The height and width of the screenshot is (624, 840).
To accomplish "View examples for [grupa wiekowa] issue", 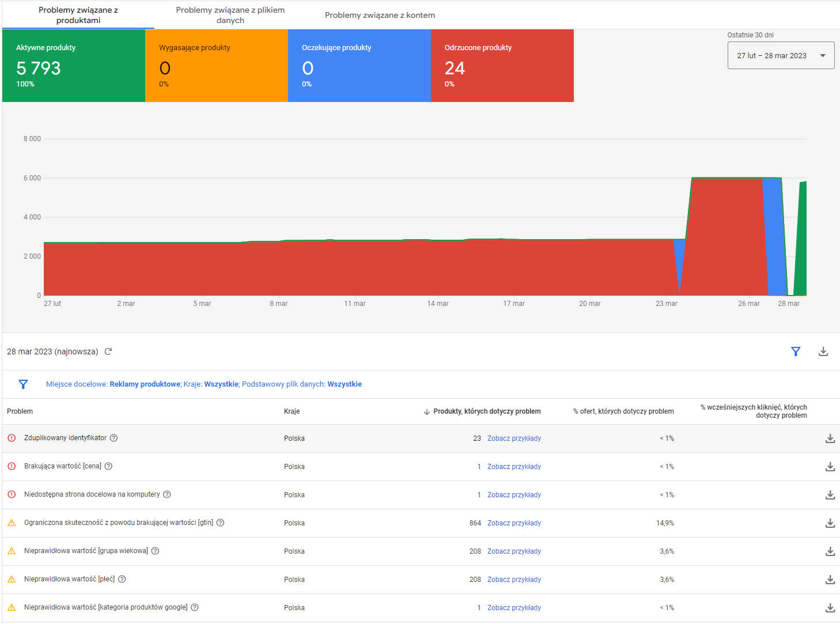I will coord(514,551).
